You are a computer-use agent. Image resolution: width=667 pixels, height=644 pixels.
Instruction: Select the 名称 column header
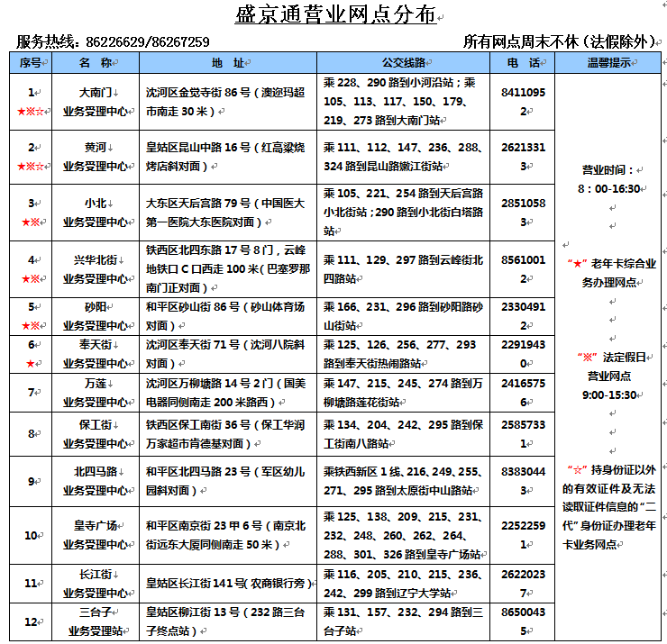[95, 63]
